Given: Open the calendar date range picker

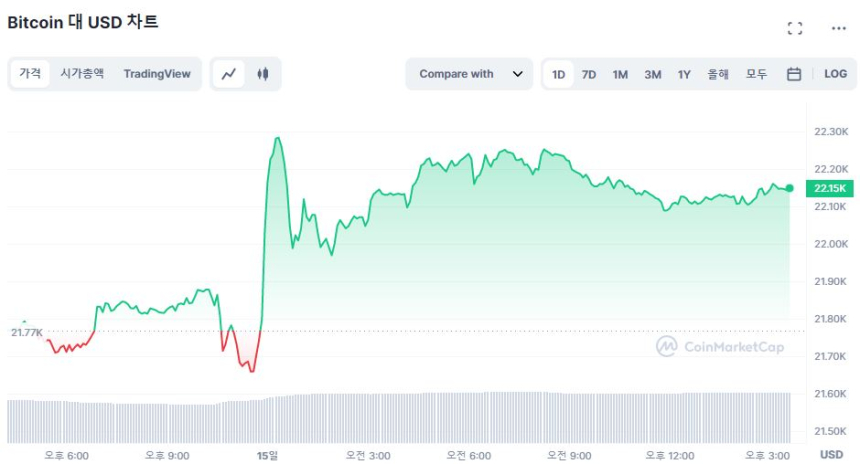Looking at the screenshot, I should tap(793, 74).
